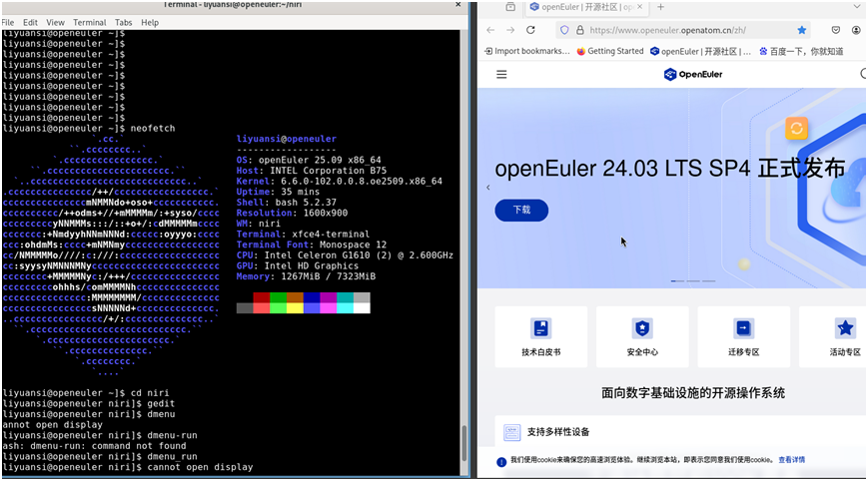Click the 'GPU: Intel HD Graphics' line

tap(298, 265)
